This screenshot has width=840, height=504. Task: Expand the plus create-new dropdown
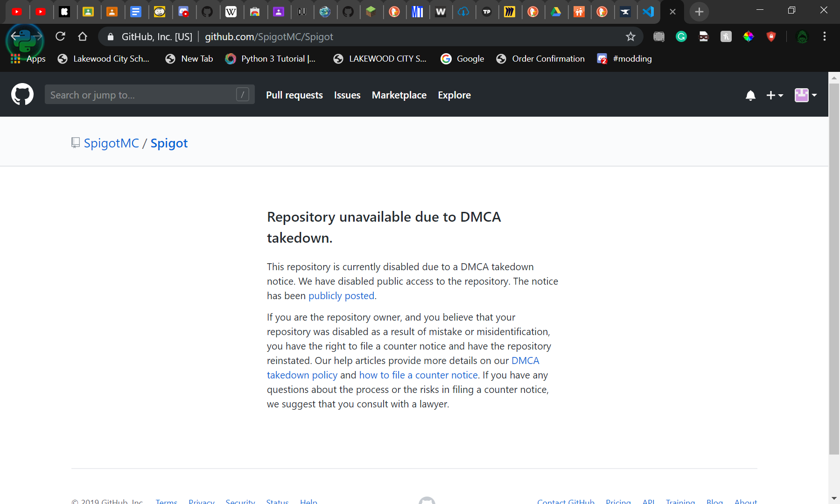(775, 95)
